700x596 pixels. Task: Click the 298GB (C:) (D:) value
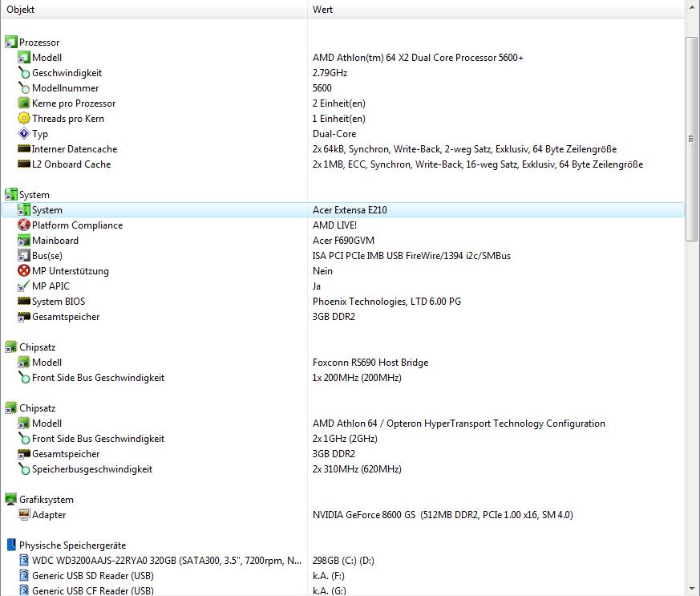click(343, 560)
